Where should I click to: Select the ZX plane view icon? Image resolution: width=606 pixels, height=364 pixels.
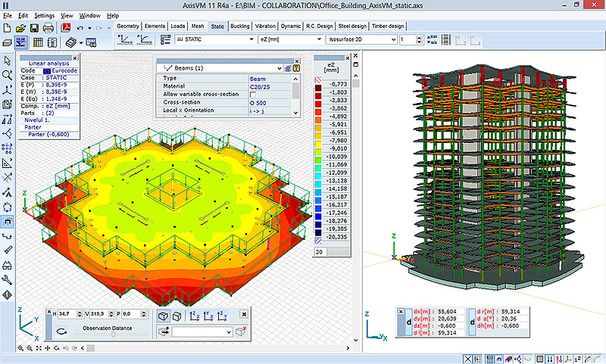[195, 316]
